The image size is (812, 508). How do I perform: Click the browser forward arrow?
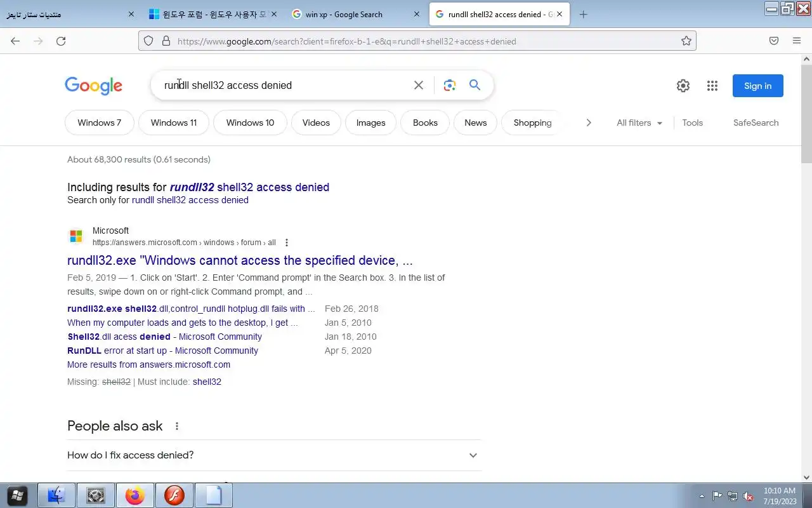click(38, 41)
